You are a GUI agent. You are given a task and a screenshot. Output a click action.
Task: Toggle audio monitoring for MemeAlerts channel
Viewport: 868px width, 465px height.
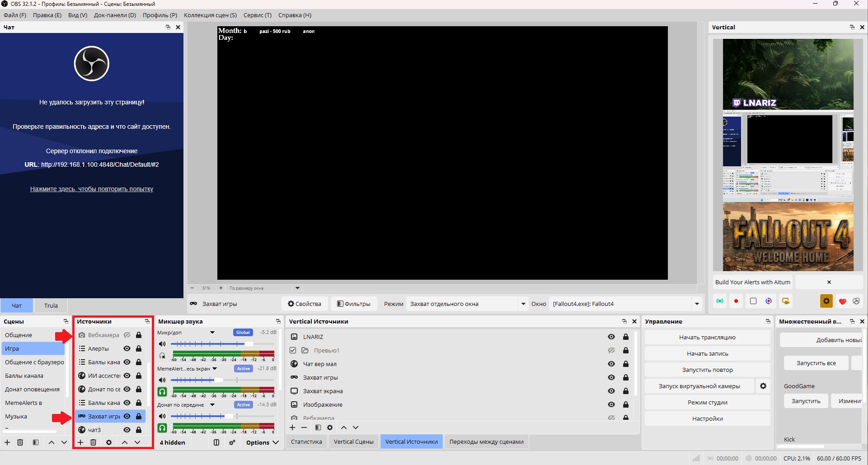(x=162, y=392)
